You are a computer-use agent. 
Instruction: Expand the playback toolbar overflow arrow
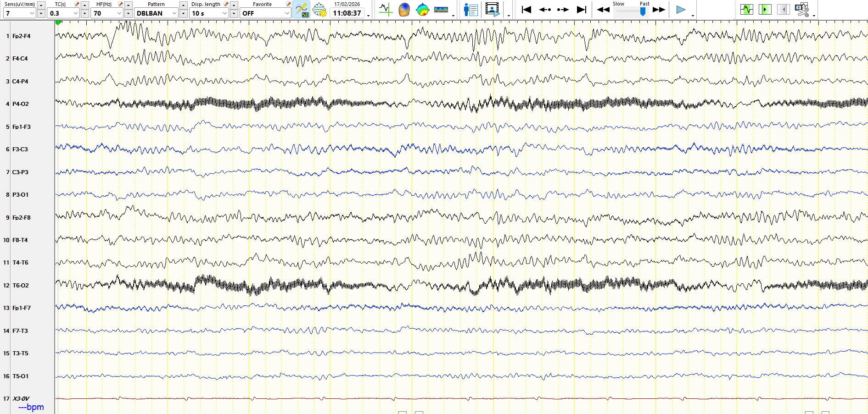coord(693,16)
